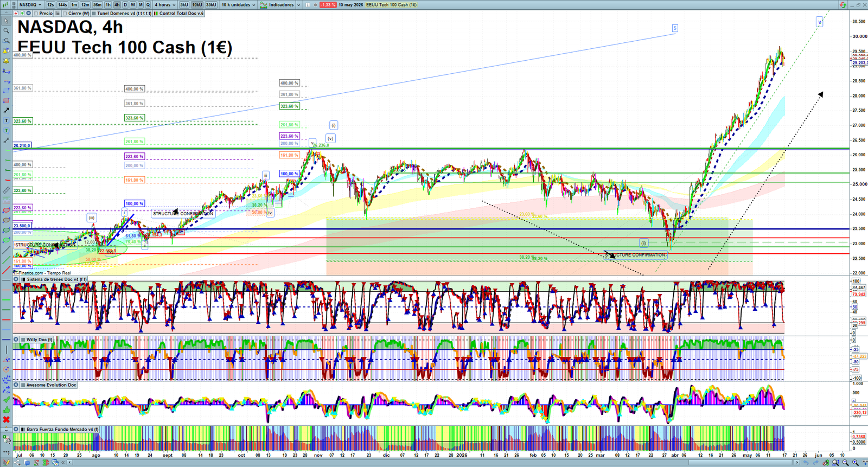868x467 pixels.
Task: Select the 4h timeframe button
Action: pyautogui.click(x=117, y=4)
